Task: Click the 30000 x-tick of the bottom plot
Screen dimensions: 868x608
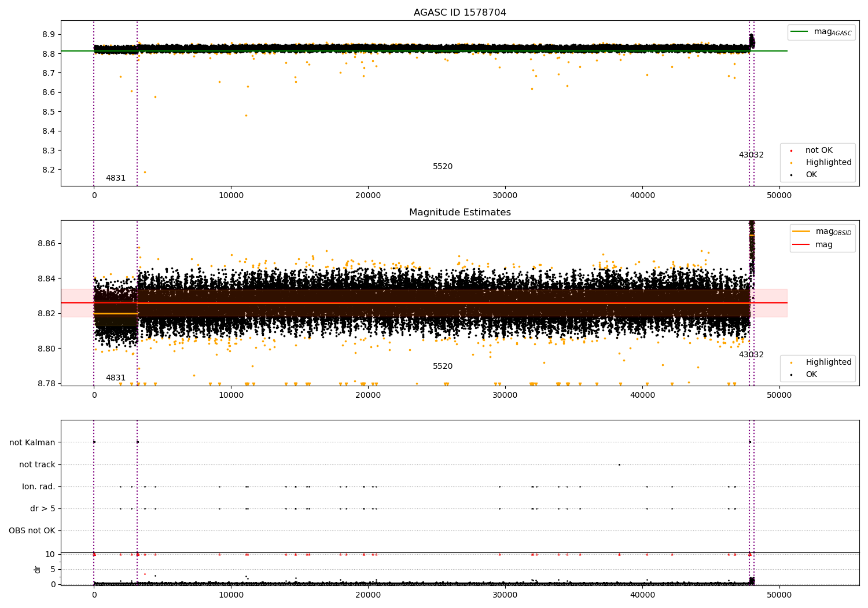Action: (505, 595)
